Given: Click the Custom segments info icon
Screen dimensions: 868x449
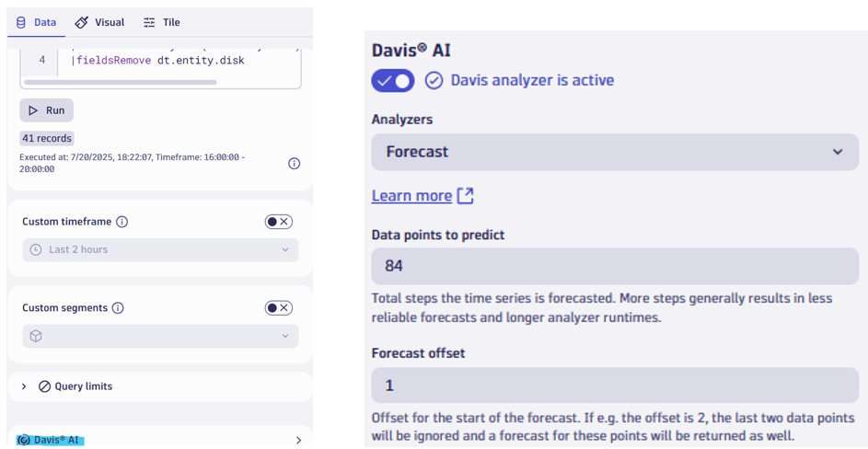Looking at the screenshot, I should coord(118,308).
